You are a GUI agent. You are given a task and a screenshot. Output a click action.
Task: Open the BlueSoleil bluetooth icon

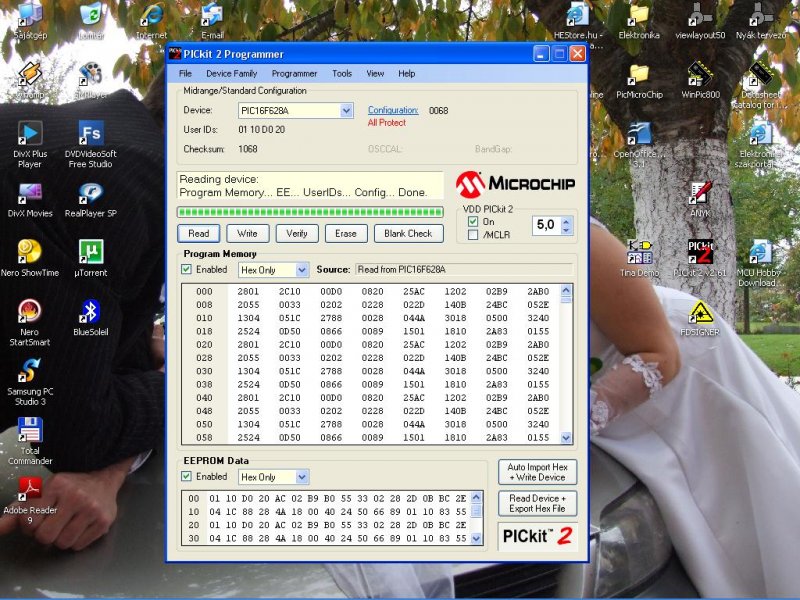coord(91,317)
